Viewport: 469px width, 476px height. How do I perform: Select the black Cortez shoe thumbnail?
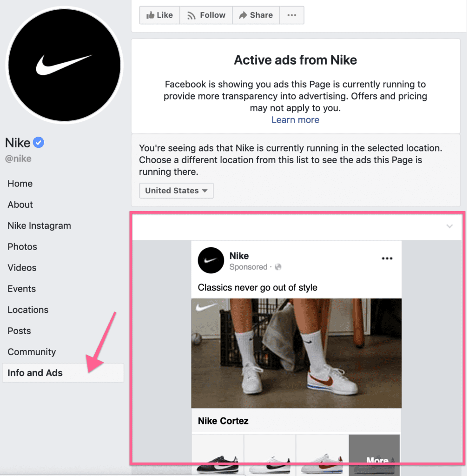click(218, 455)
